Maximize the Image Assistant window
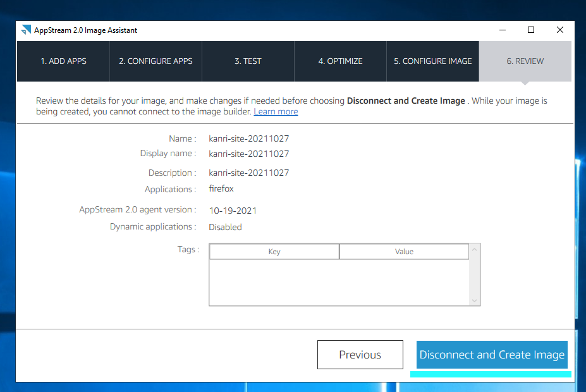This screenshot has height=392, width=586. 531,30
